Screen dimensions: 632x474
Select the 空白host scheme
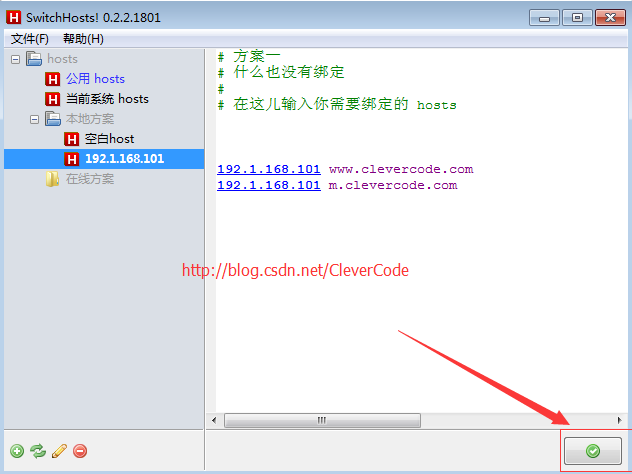[109, 139]
